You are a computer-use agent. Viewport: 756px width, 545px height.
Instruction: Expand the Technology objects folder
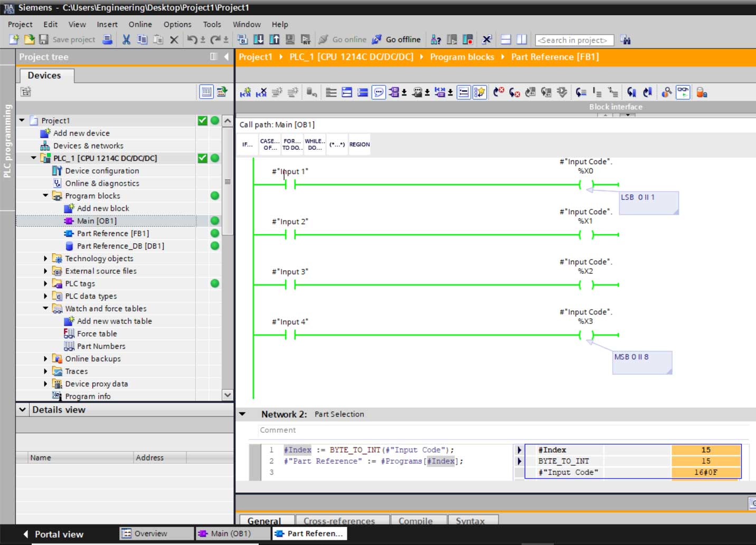pos(45,259)
